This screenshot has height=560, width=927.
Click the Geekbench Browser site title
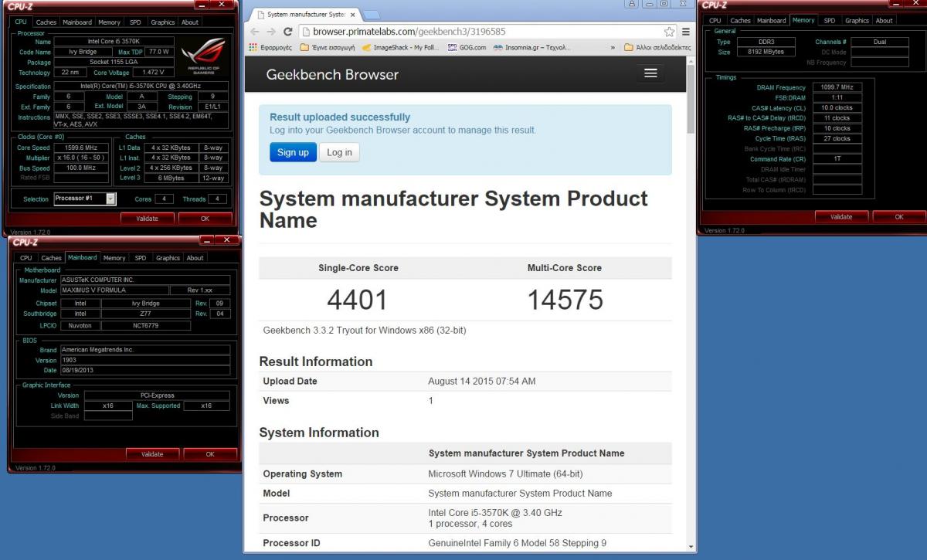[x=332, y=74]
